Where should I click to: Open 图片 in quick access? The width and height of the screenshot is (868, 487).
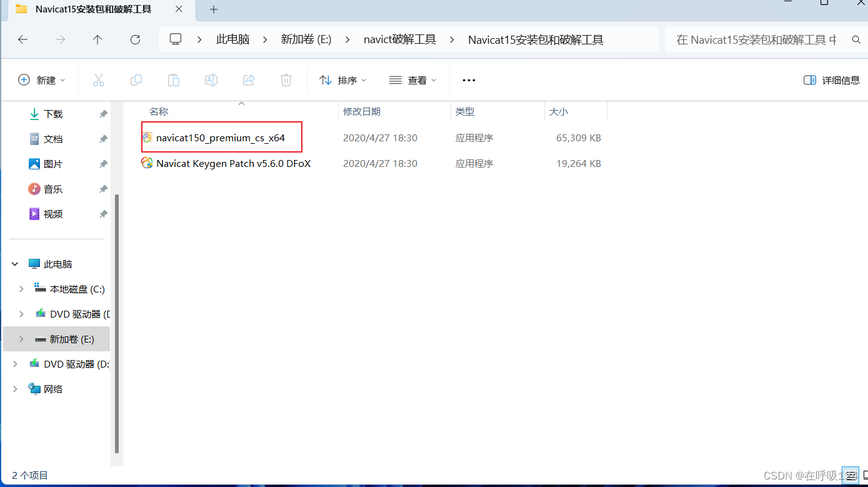(x=53, y=164)
